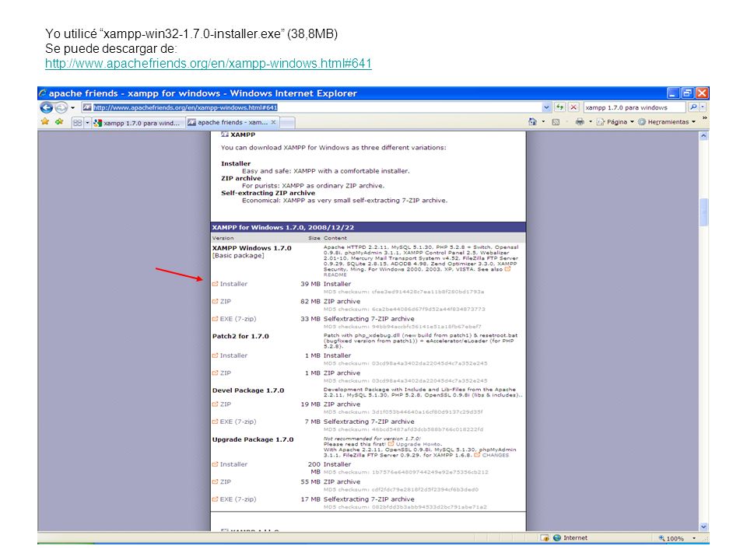Open the Página menu
747x560 pixels.
pos(615,122)
